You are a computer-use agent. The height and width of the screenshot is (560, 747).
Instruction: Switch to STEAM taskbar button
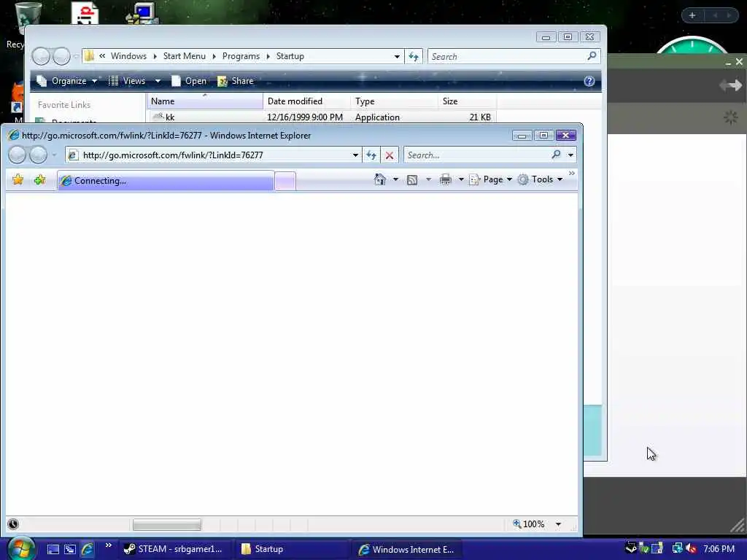[175, 549]
